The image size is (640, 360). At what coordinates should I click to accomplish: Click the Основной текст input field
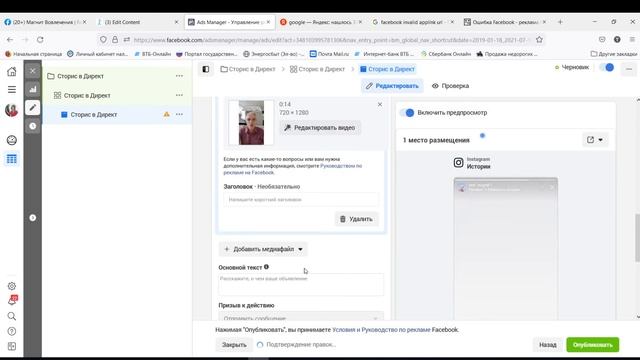301,284
